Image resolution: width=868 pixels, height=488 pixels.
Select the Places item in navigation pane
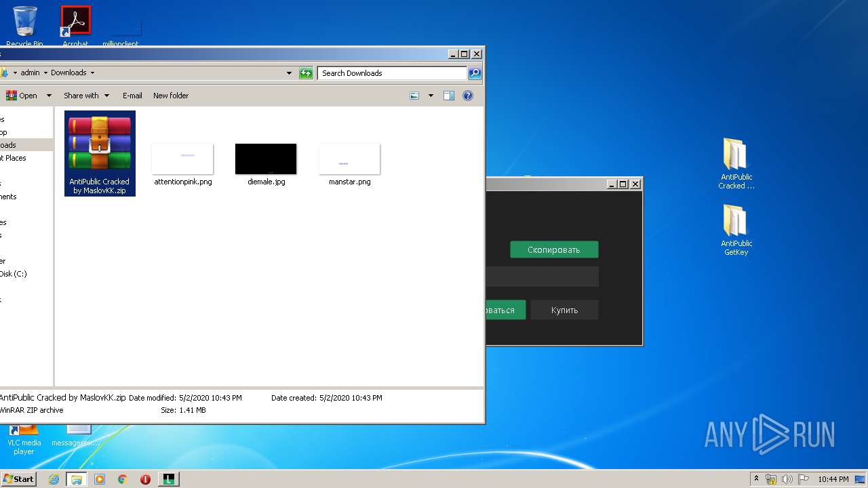[x=14, y=158]
